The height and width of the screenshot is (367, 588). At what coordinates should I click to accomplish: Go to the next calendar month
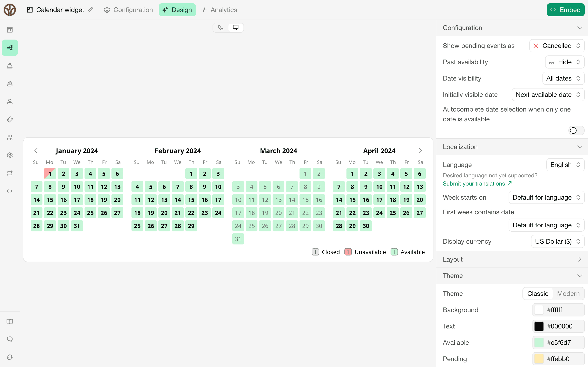[x=420, y=151]
